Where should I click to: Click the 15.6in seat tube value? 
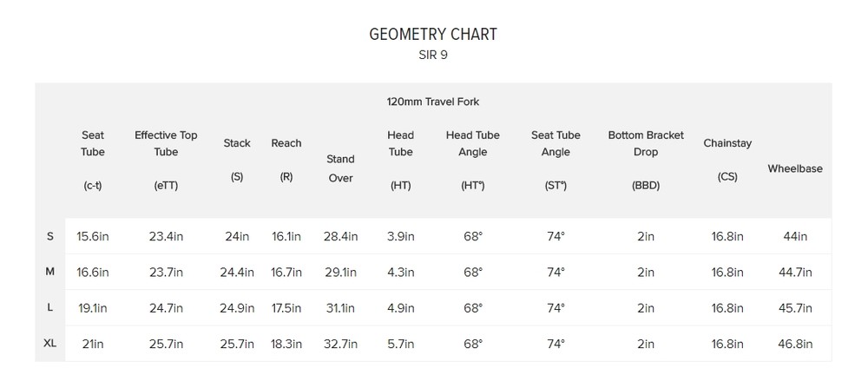click(x=93, y=236)
